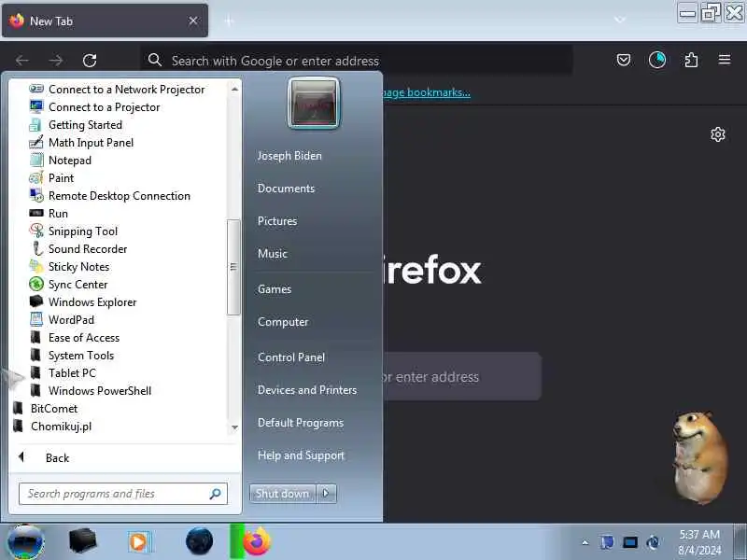Screen dimensions: 747x560
Task: Open Remote Desktop Connection
Action: tap(110, 196)
